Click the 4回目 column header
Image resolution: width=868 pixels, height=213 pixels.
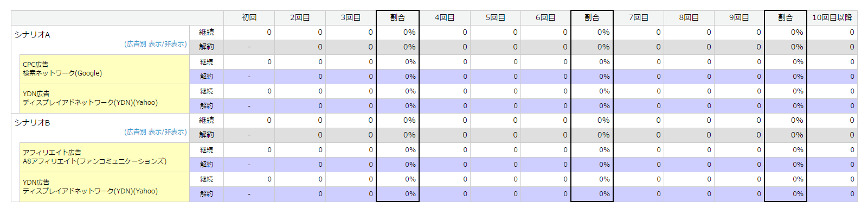(x=445, y=18)
